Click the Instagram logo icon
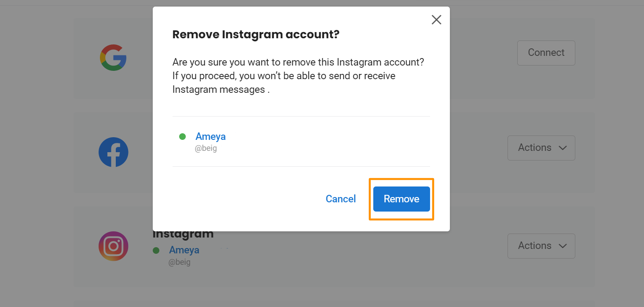 [x=114, y=246]
